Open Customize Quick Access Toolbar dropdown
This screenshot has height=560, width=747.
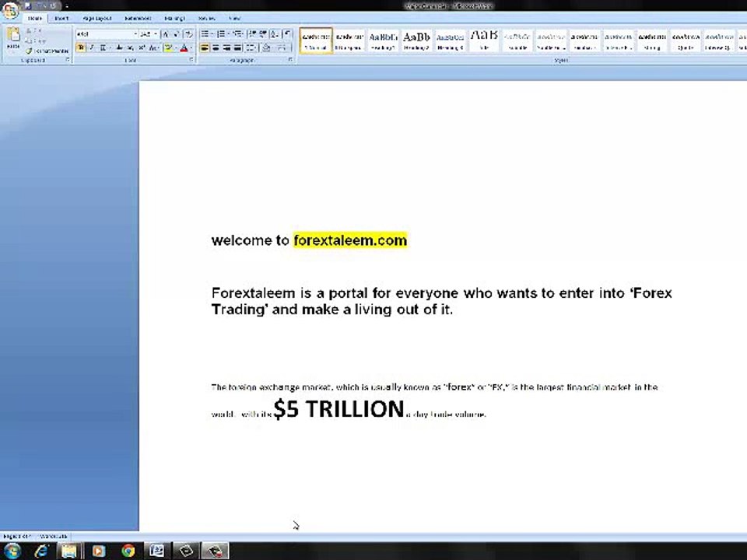click(x=66, y=6)
